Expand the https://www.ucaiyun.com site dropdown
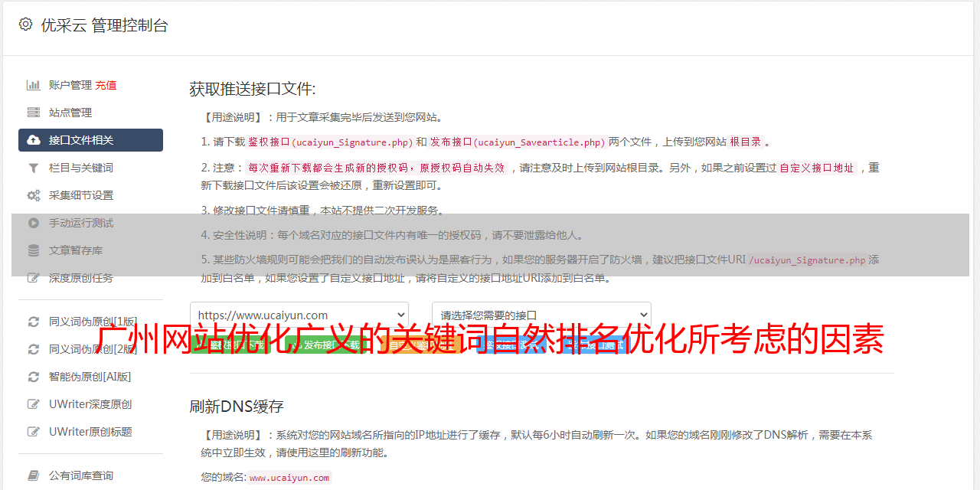Screen dimensions: 980x490 point(299,315)
